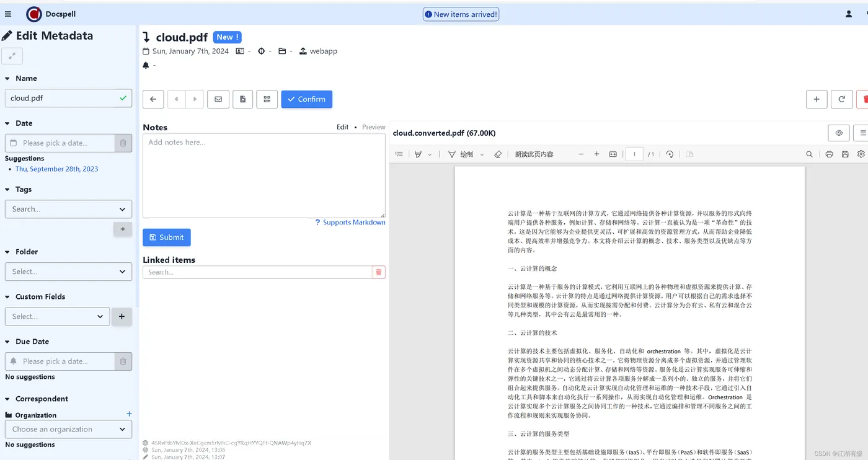Add custom field with plus button
Screen dimensions: 868x460
coord(122,316)
